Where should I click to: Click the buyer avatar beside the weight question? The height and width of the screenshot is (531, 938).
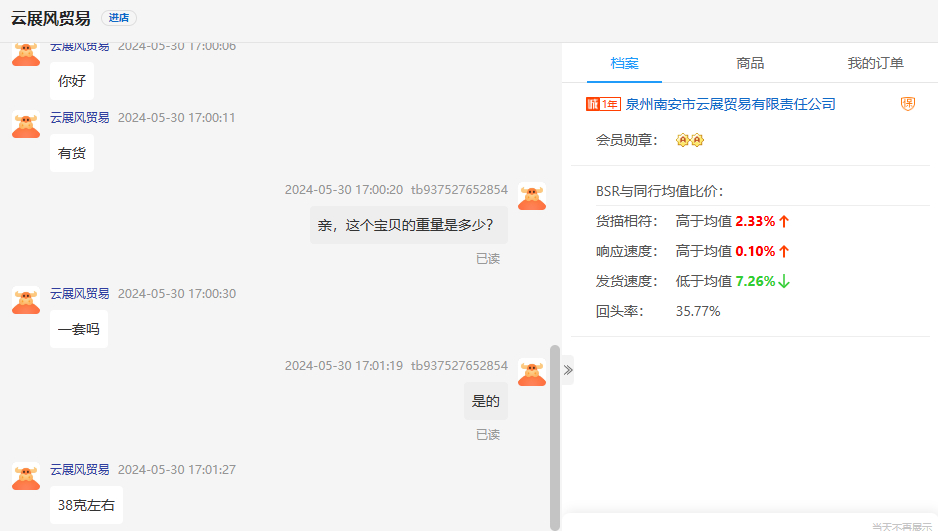click(x=532, y=196)
